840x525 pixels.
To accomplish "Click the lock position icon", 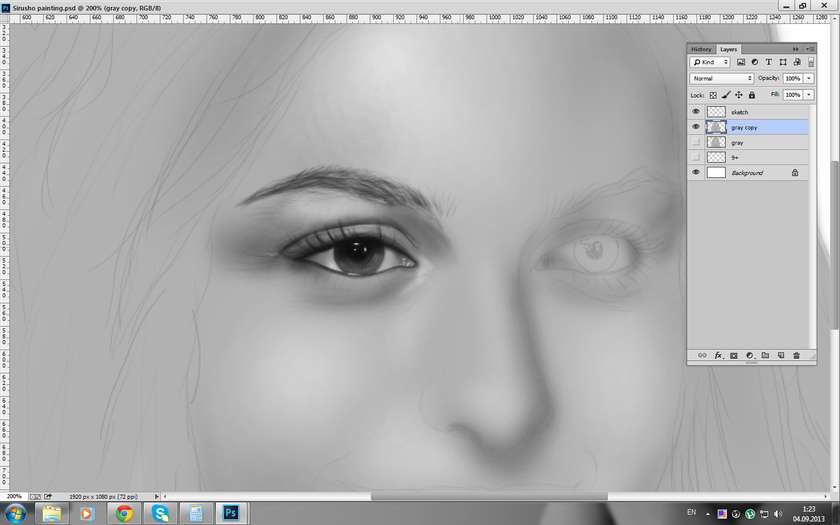I will 739,95.
